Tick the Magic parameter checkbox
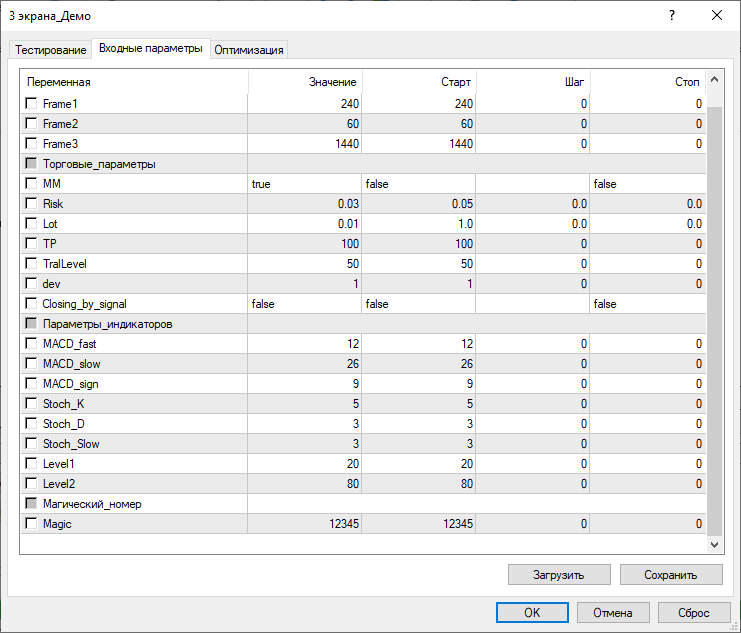This screenshot has width=741, height=633. point(32,524)
